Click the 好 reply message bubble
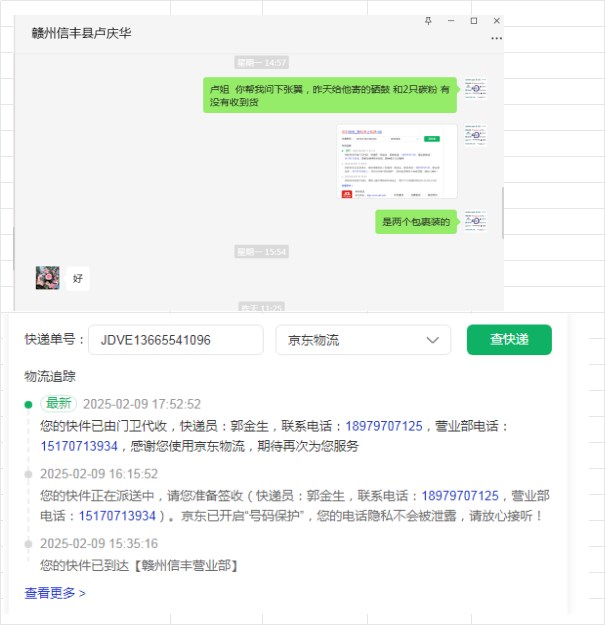Viewport: 605px width, 625px height. pyautogui.click(x=78, y=278)
